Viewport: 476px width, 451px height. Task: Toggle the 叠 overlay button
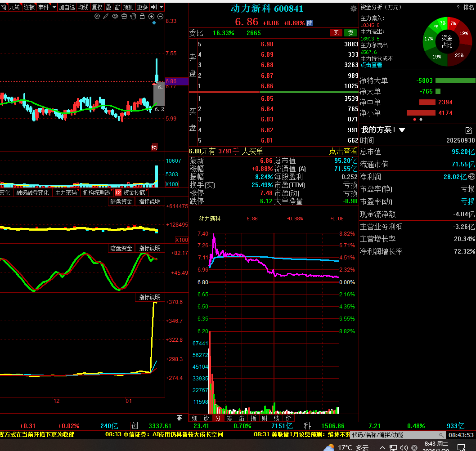[x=109, y=7]
